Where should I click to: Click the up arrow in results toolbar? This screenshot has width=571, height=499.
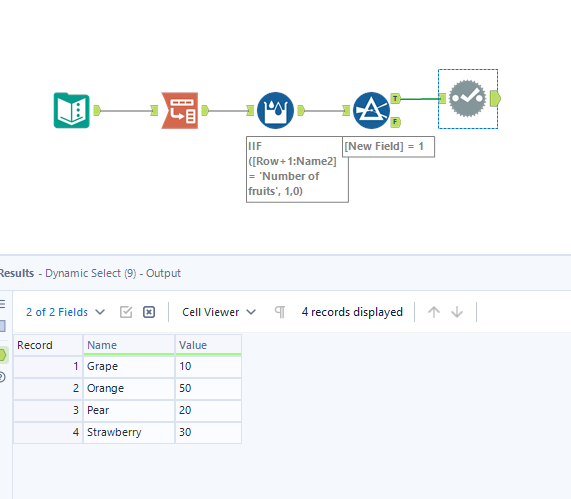tap(434, 312)
